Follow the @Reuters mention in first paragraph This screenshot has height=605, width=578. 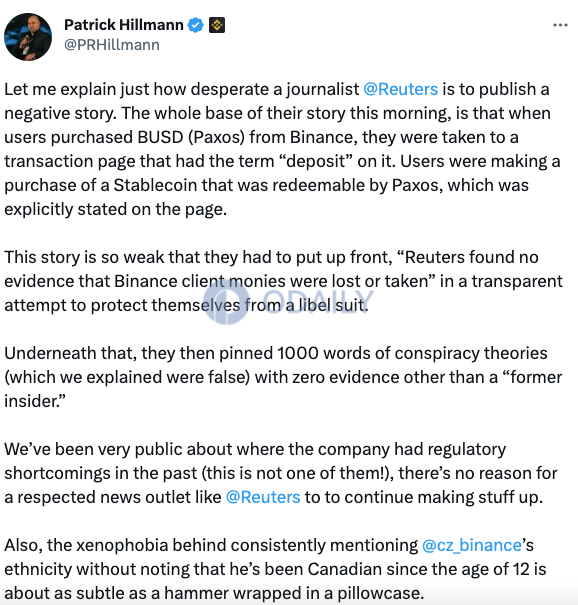[x=401, y=90]
